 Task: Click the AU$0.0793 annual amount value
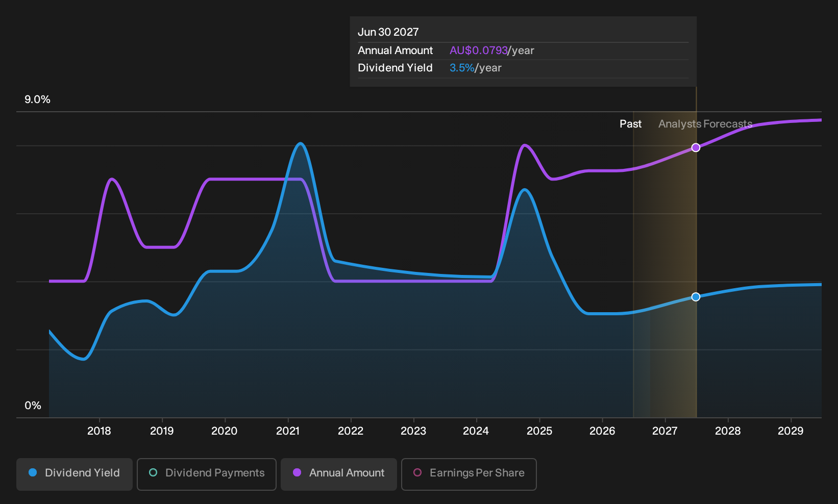479,51
